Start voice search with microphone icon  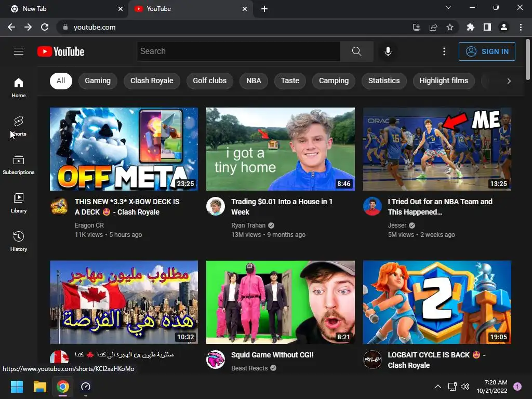click(388, 51)
